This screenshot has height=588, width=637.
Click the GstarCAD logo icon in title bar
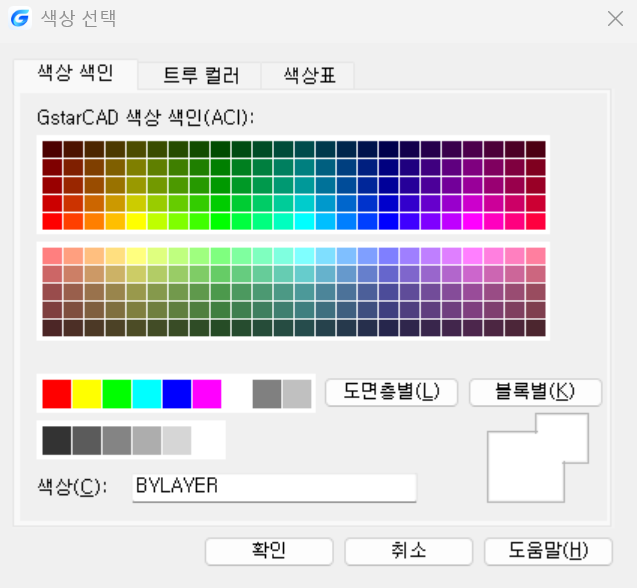coord(20,18)
